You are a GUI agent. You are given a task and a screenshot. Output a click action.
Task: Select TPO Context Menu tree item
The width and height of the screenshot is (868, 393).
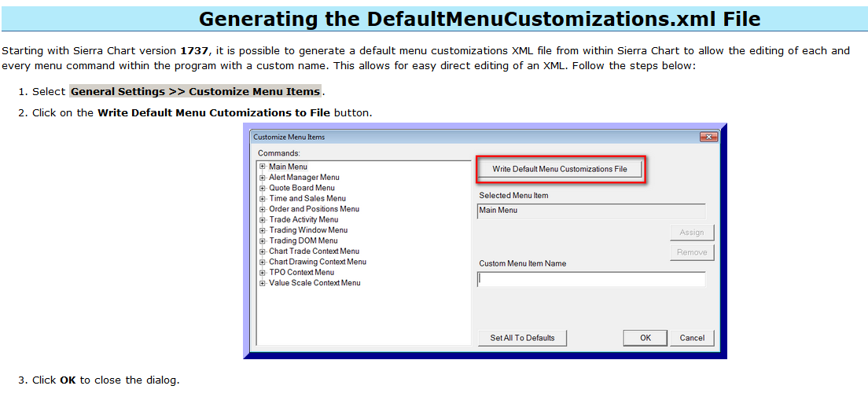coord(301,272)
